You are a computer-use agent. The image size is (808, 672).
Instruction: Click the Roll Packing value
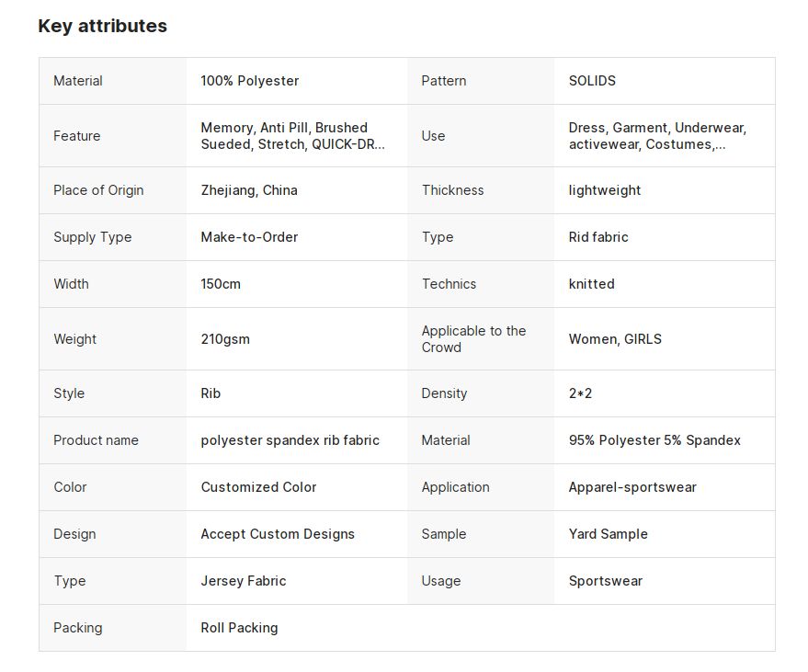[239, 628]
